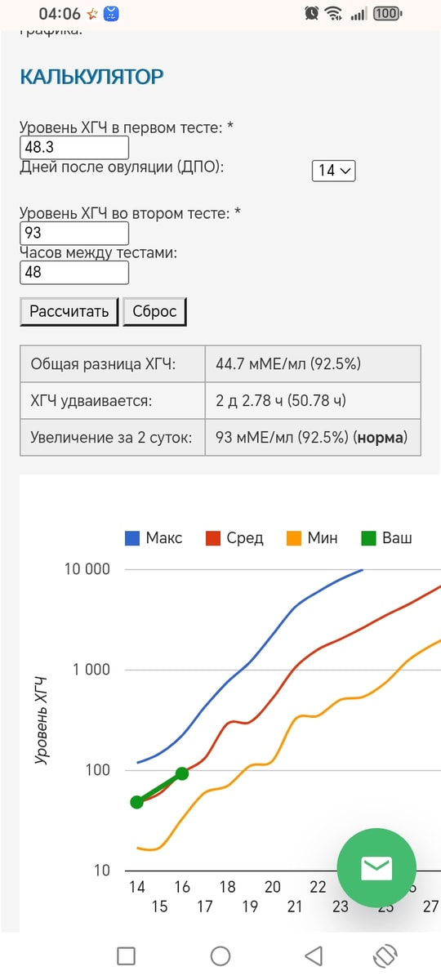441x980 pixels.
Task: Open the ДПО days dropdown showing 14
Action: (334, 170)
